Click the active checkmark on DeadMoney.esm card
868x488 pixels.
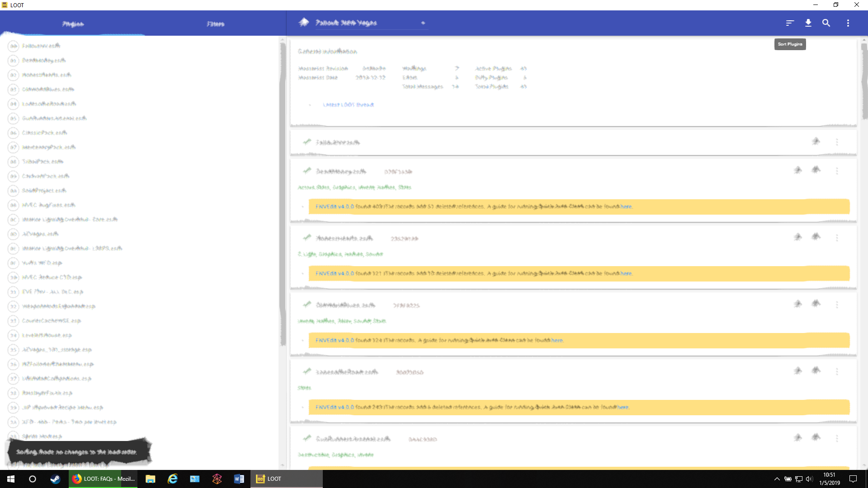307,171
